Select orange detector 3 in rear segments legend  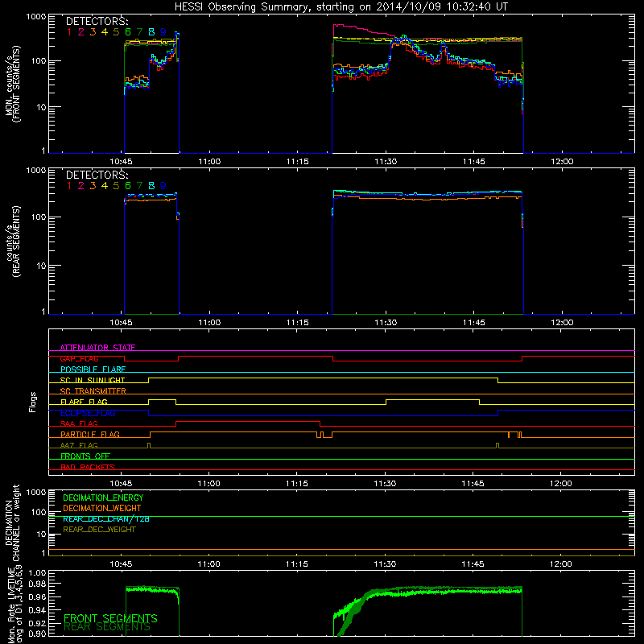point(93,186)
